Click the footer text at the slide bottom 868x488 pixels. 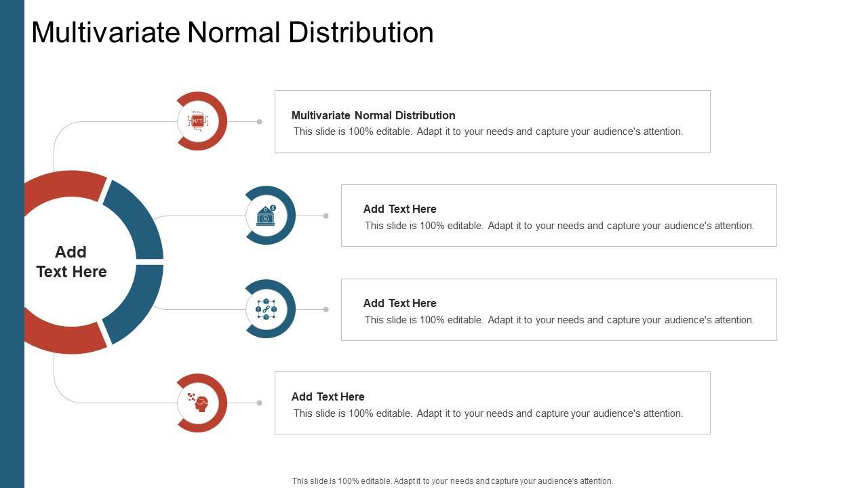452,481
